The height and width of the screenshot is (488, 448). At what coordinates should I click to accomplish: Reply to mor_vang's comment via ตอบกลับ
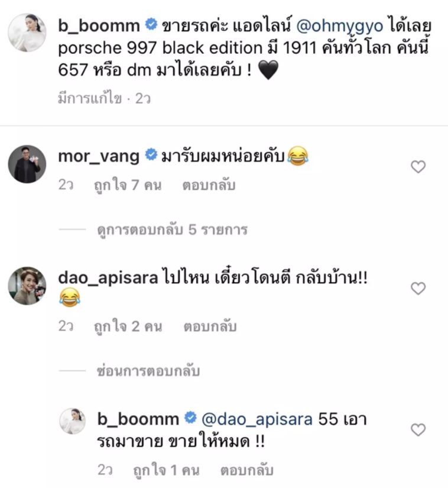point(209,185)
